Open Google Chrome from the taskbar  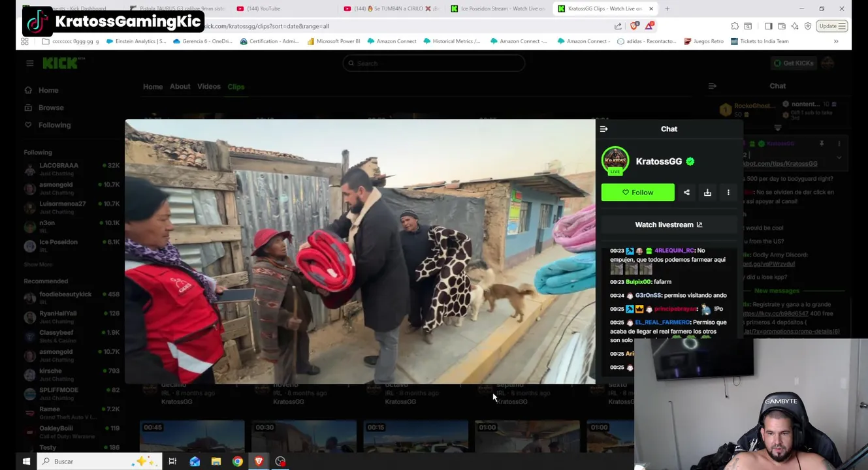point(238,462)
